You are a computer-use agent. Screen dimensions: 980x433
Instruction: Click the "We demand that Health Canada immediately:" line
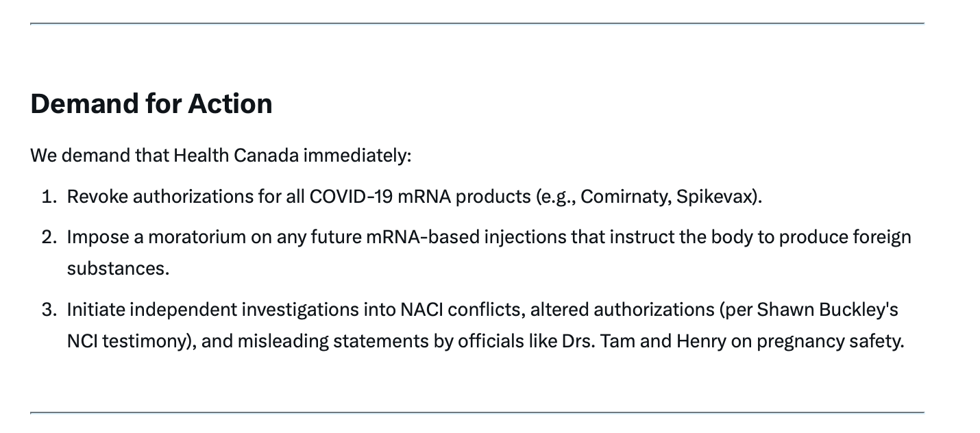pyautogui.click(x=221, y=156)
